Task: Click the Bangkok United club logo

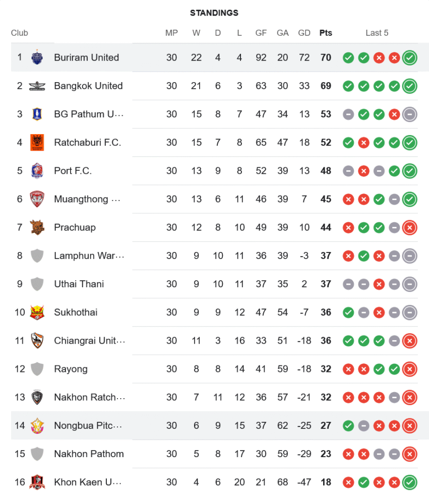Action: (37, 86)
